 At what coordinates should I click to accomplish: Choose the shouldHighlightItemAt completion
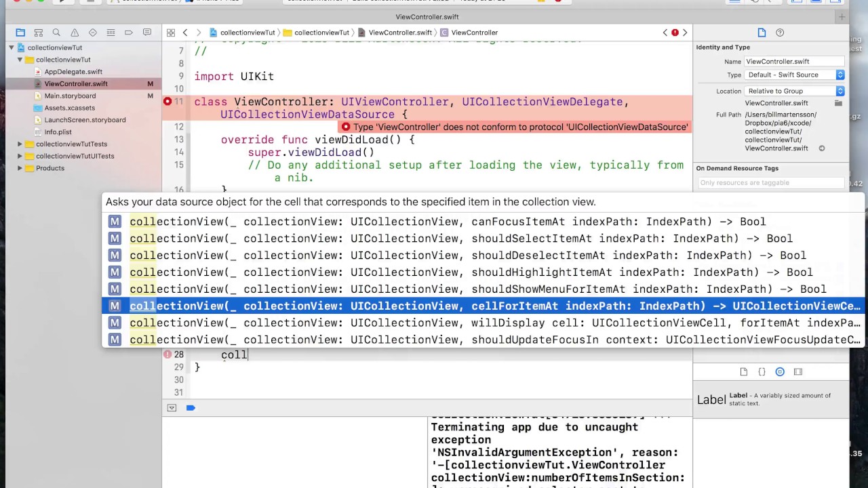483,272
